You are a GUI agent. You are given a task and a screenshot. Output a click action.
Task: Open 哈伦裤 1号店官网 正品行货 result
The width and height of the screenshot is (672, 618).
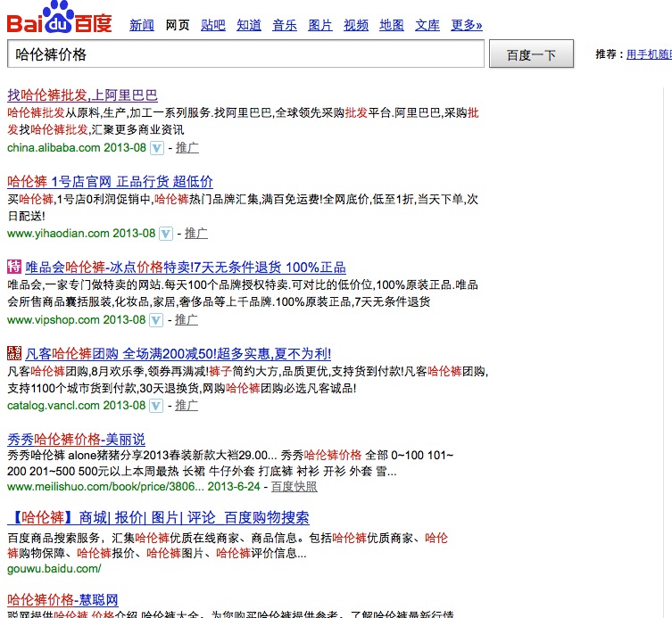(110, 182)
